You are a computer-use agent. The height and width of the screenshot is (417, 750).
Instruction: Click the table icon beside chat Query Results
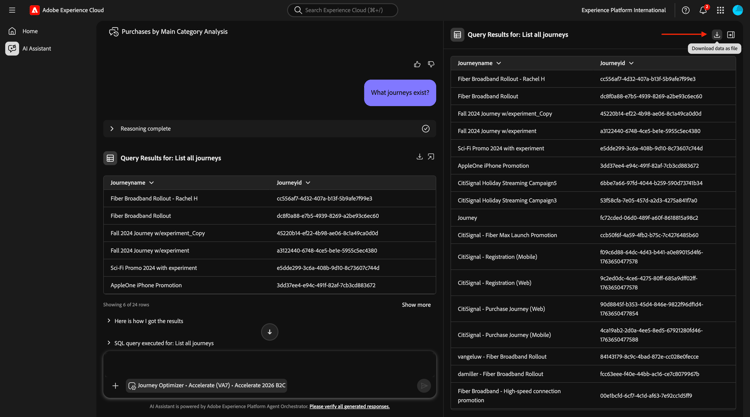pyautogui.click(x=110, y=158)
